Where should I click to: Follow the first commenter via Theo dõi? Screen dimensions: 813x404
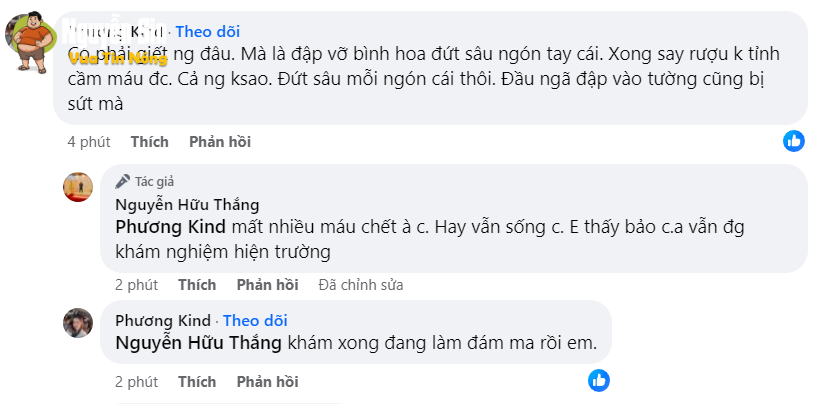click(207, 32)
